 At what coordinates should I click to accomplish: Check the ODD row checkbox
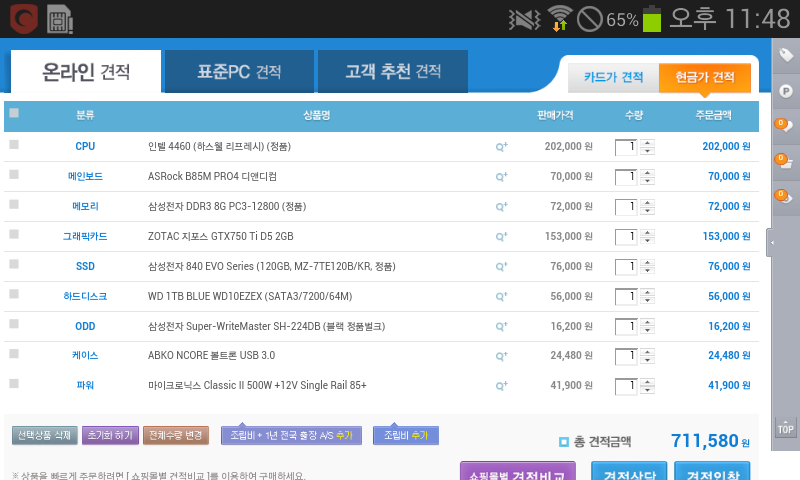tap(14, 324)
